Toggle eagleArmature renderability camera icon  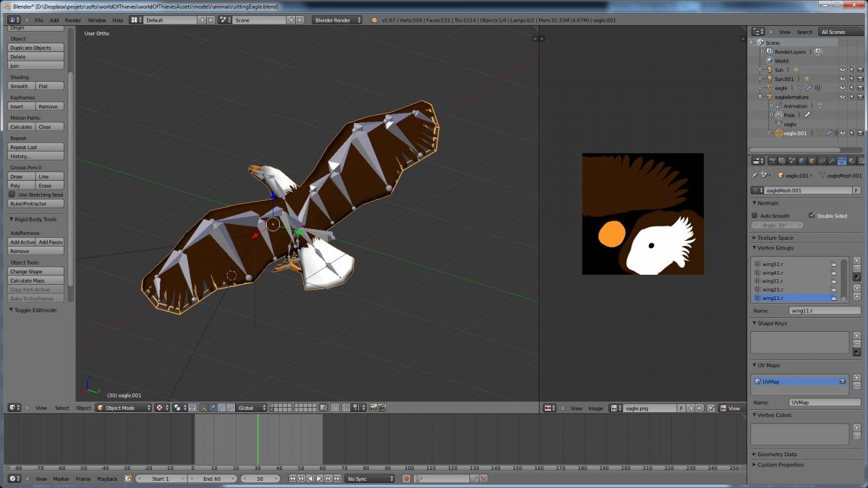tap(860, 97)
